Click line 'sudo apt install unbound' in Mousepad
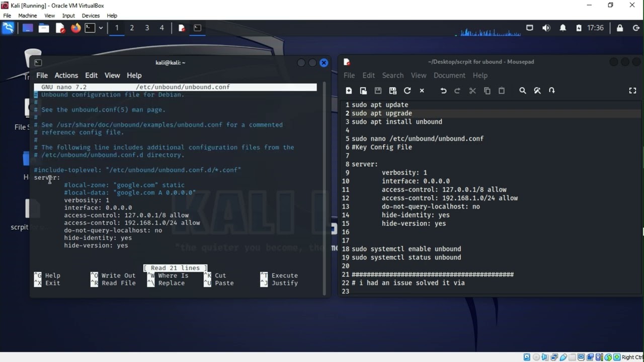The image size is (644, 362). click(x=397, y=122)
